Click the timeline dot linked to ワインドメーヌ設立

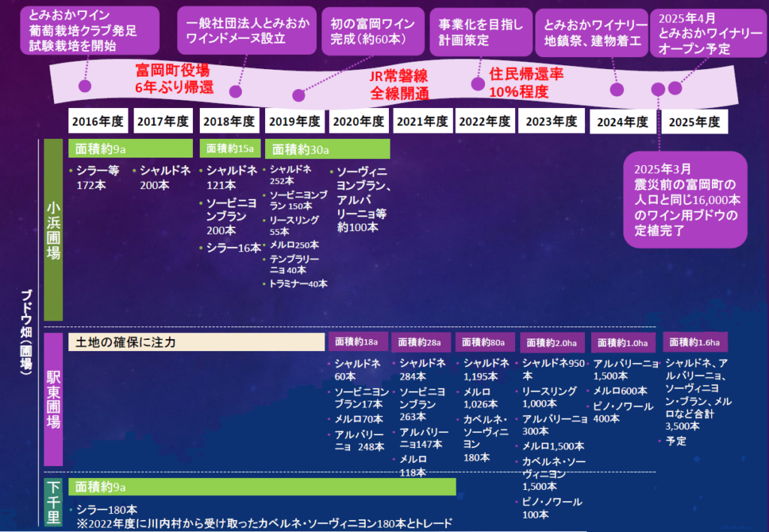tap(236, 92)
